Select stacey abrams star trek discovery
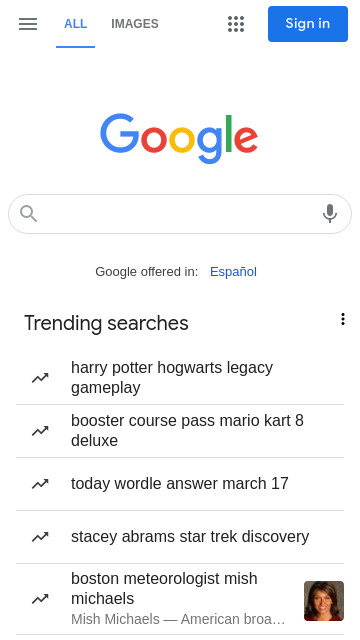Viewport: 360px width, 640px height. pos(190,537)
